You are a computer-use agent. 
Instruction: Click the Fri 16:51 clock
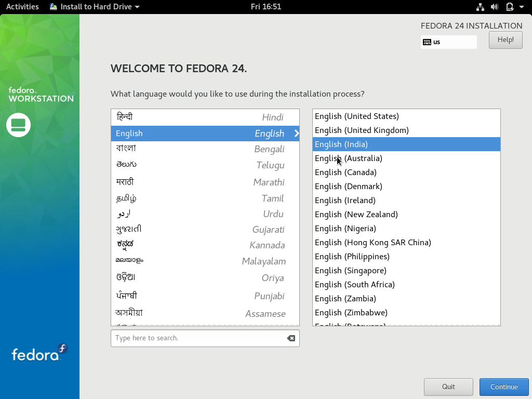tap(266, 7)
